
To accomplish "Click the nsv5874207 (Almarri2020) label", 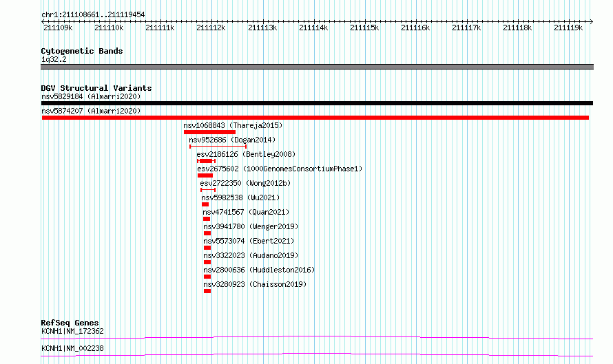I will pyautogui.click(x=91, y=111).
